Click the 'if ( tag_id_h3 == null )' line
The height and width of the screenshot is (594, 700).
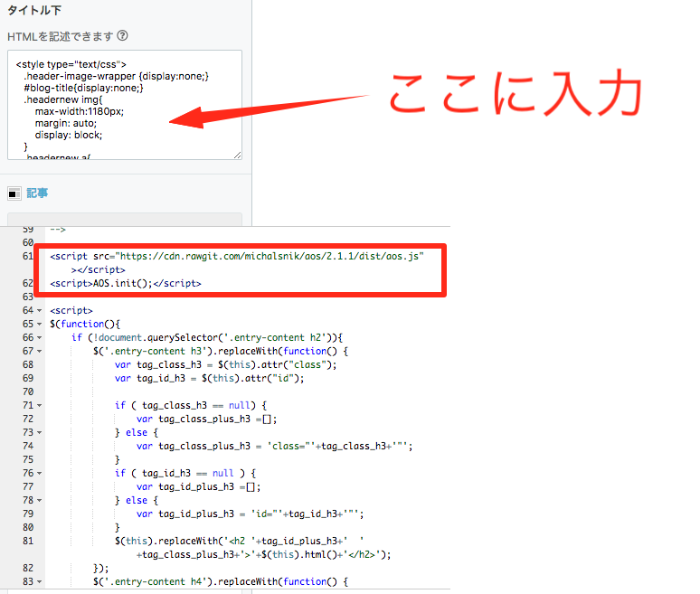[x=185, y=473]
